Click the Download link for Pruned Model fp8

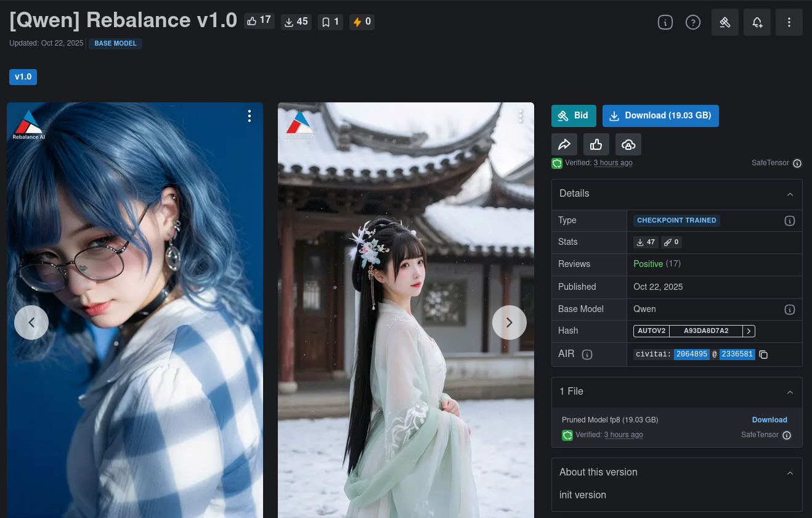tap(769, 420)
